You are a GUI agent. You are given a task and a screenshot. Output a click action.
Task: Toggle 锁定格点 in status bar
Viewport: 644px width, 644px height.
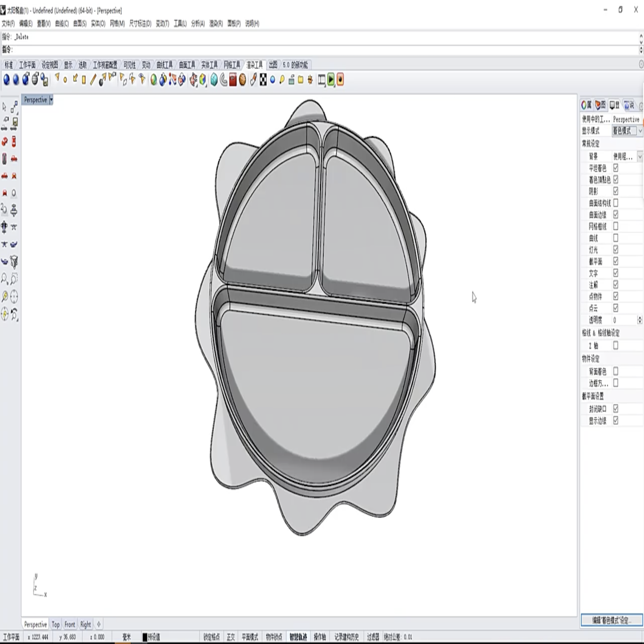[x=211, y=637]
